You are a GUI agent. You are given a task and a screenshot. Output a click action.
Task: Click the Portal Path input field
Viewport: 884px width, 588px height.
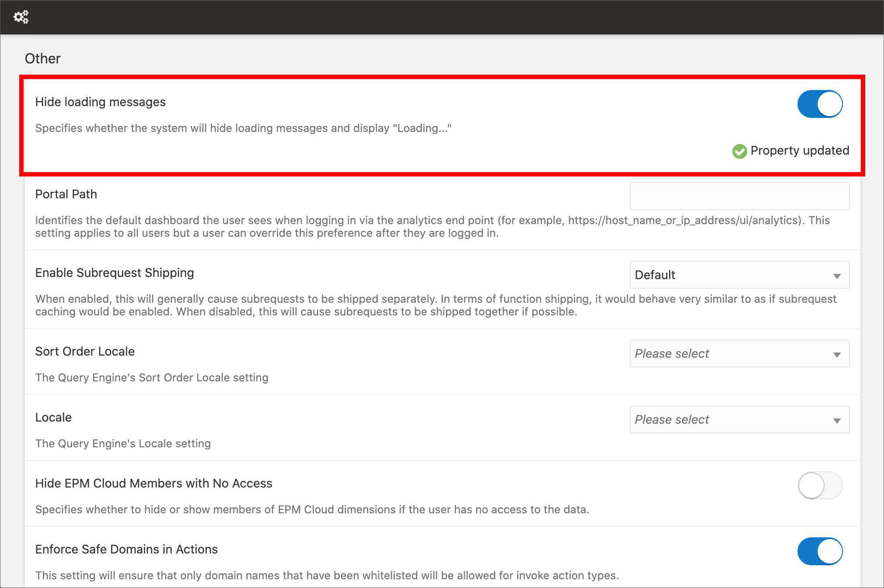pyautogui.click(x=739, y=196)
